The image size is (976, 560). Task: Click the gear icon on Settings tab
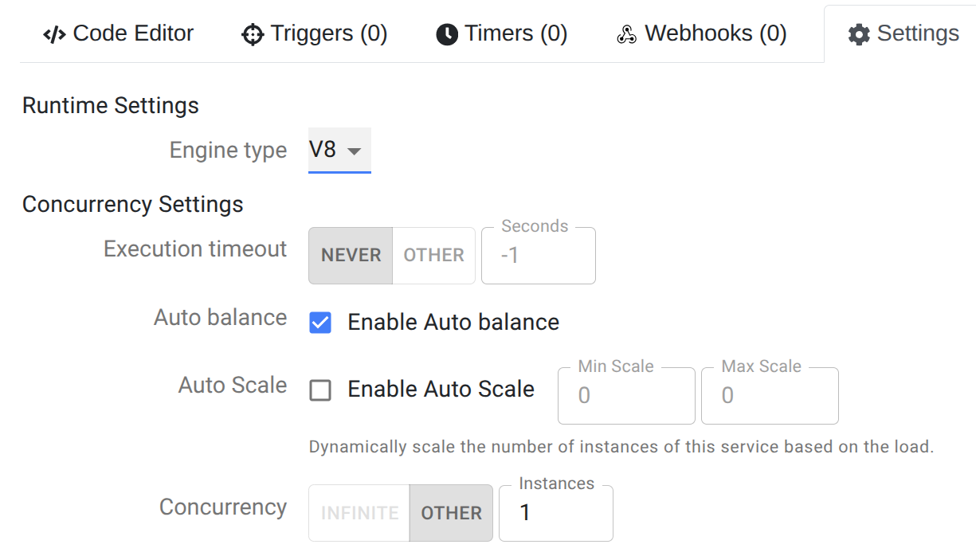[x=859, y=35]
